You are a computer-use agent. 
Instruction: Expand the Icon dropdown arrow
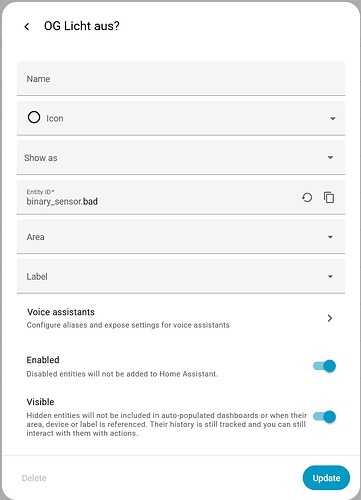[332, 118]
